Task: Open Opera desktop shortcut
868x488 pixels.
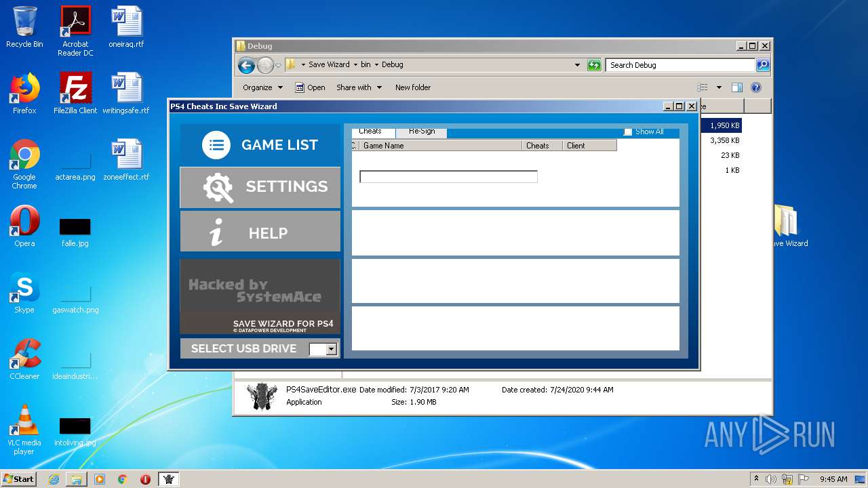Action: pyautogui.click(x=24, y=226)
